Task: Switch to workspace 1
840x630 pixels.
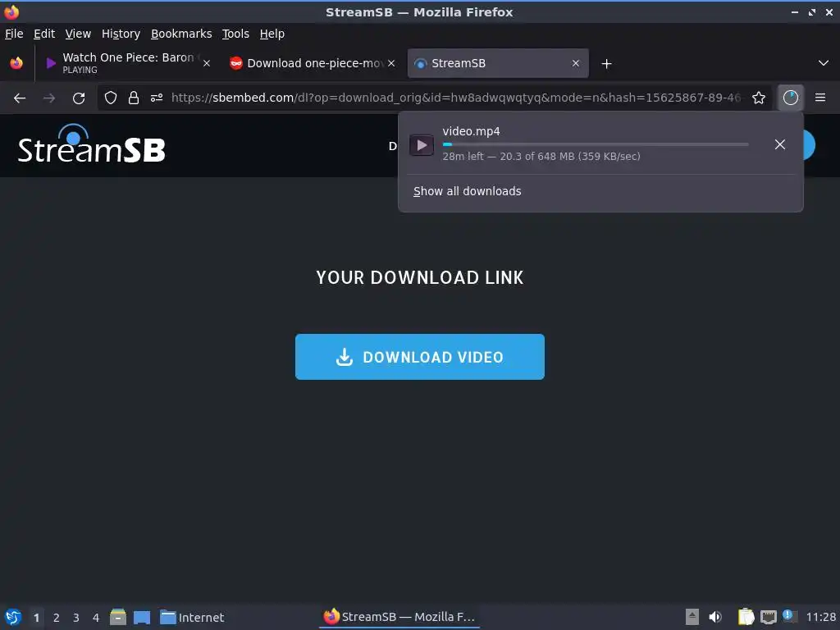Action: 36,618
